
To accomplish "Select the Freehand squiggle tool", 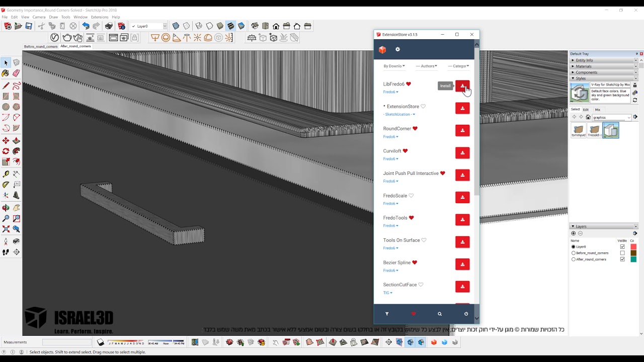I will coord(17,85).
